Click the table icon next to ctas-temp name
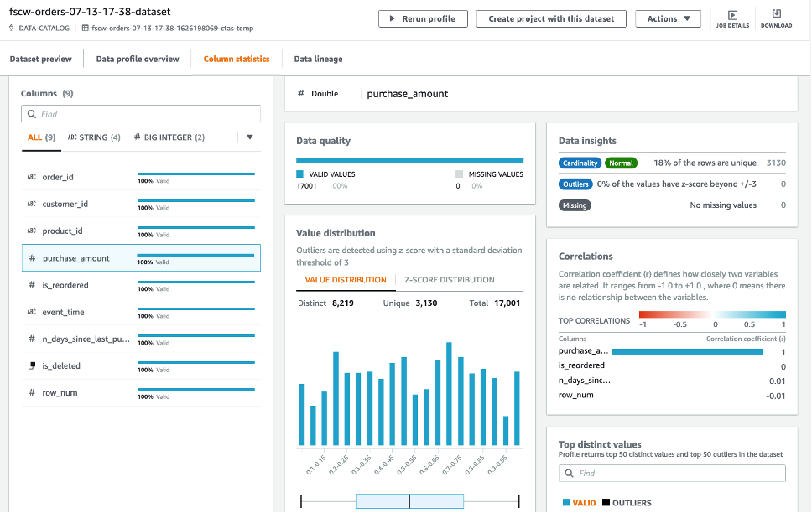 click(86, 28)
